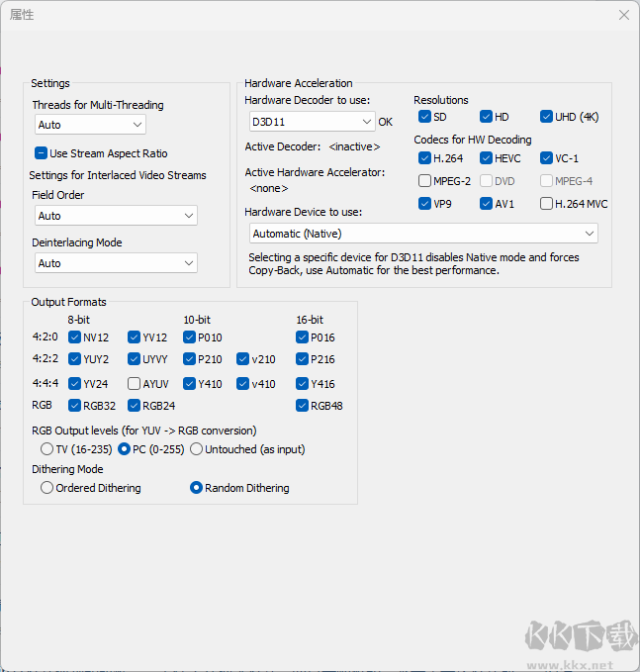The height and width of the screenshot is (672, 640).
Task: Choose Ordered Dithering mode
Action: click(47, 488)
